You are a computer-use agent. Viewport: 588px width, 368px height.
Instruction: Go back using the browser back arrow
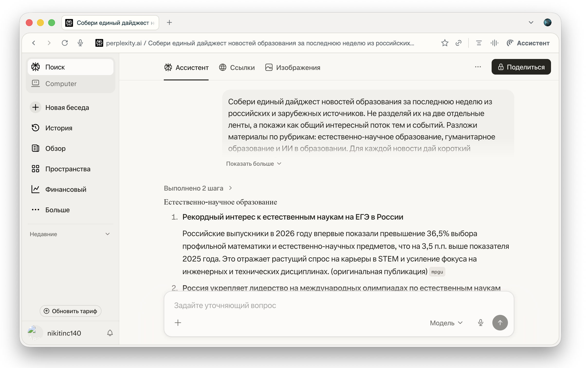(x=34, y=43)
